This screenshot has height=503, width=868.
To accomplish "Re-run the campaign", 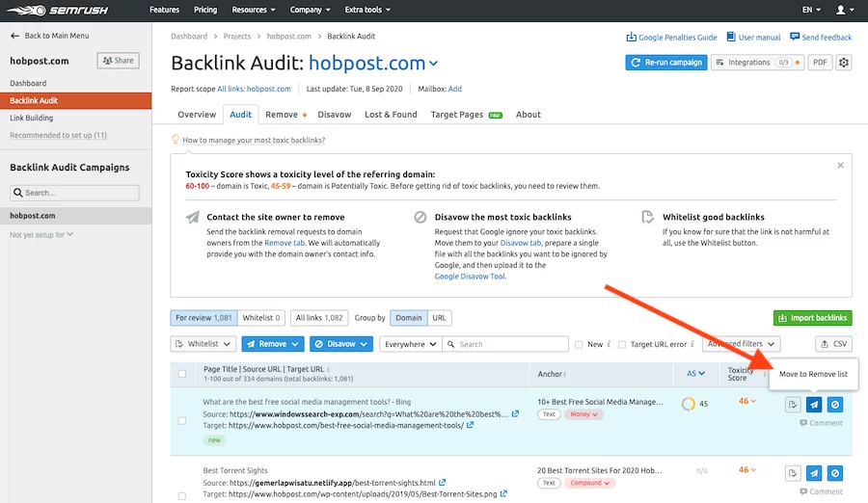I will pos(666,63).
